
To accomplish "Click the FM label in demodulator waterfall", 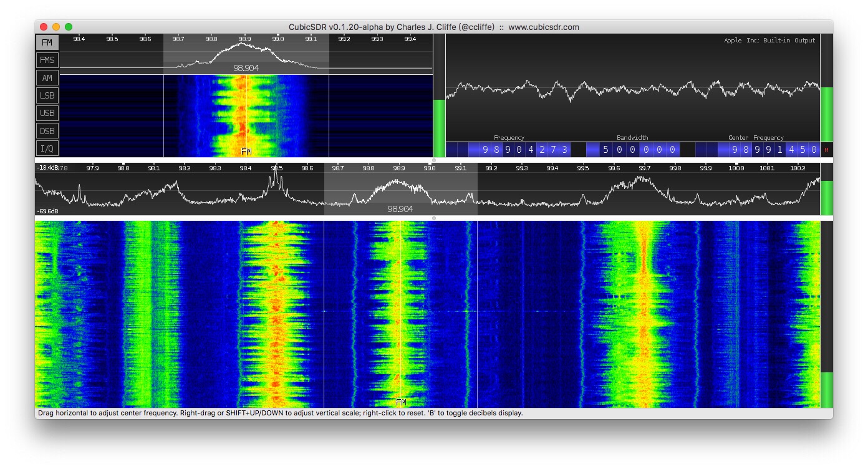I will tap(246, 152).
